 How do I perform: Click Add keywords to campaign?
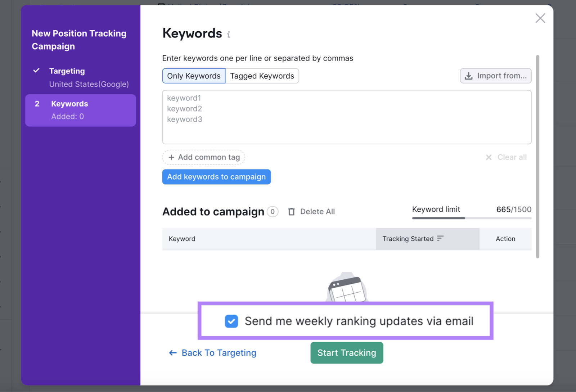216,177
